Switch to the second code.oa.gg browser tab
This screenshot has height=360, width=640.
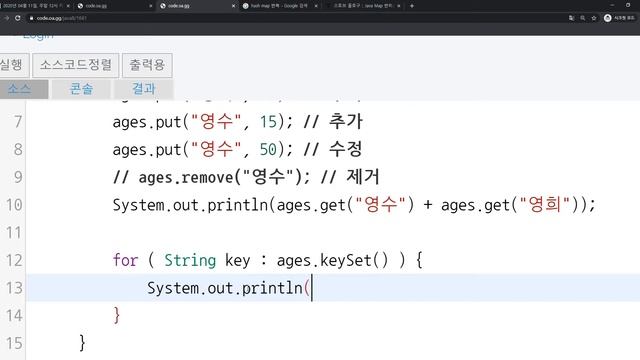pyautogui.click(x=114, y=6)
